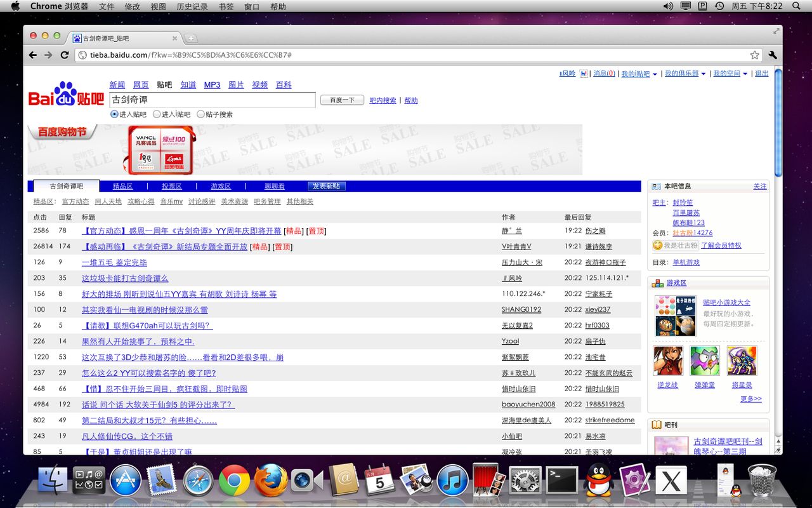The width and height of the screenshot is (812, 508).
Task: Click the 发表新贴 button
Action: (326, 186)
